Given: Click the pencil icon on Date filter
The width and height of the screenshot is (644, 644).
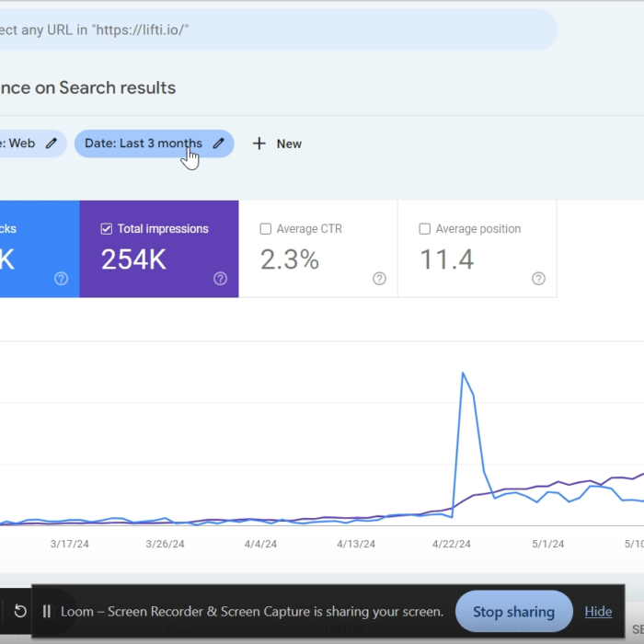Looking at the screenshot, I should 218,144.
